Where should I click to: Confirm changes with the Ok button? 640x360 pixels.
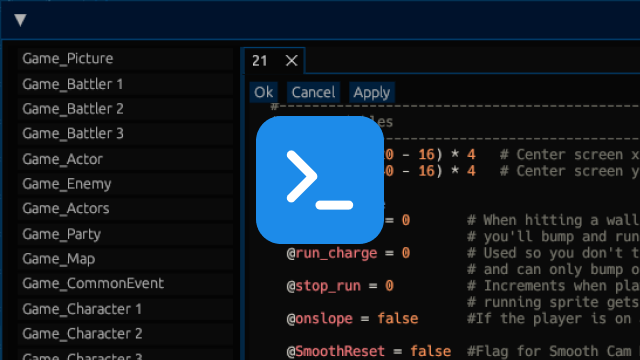click(264, 92)
